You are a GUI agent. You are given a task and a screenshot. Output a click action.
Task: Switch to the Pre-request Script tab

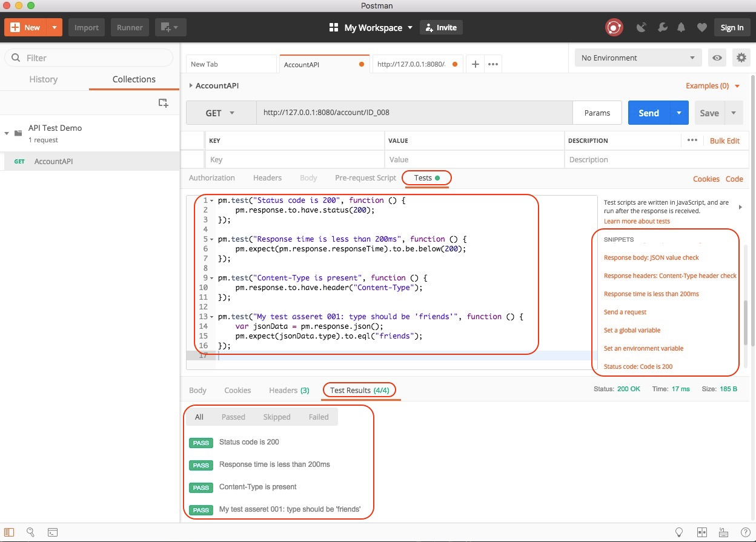coord(365,178)
